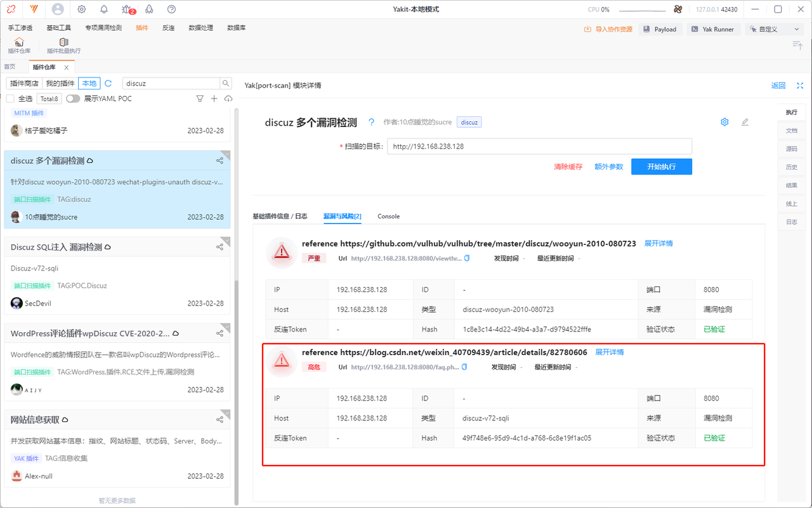Click the plus icon to add a plugin
Viewport: 812px width, 508px height.
214,98
